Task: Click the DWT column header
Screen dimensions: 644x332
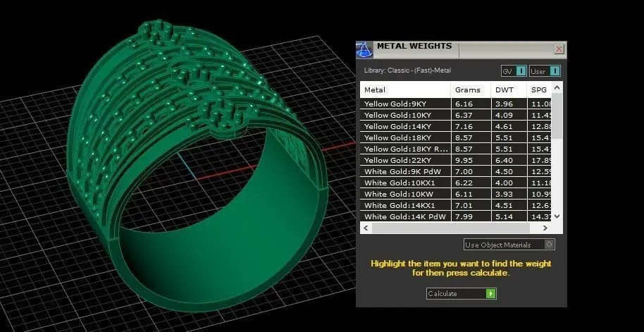Action: (509, 90)
